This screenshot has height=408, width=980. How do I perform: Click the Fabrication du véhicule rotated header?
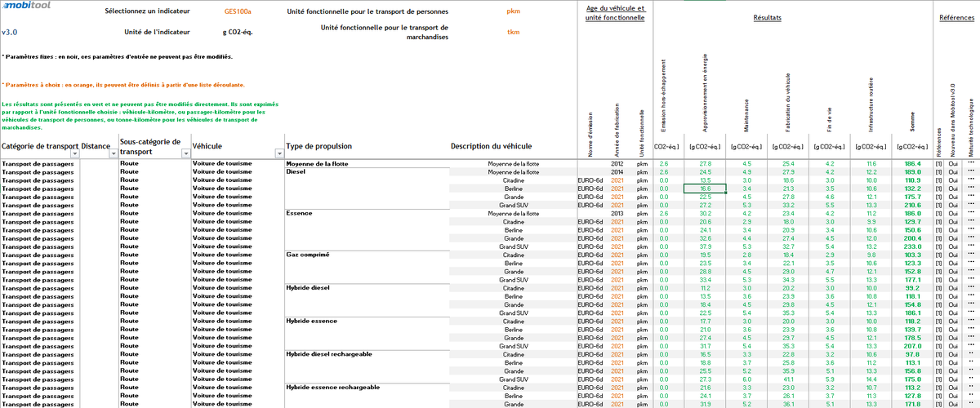point(787,103)
